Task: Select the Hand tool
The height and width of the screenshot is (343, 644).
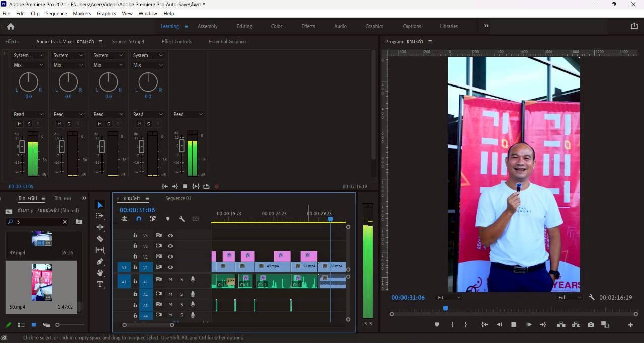Action: (x=100, y=273)
